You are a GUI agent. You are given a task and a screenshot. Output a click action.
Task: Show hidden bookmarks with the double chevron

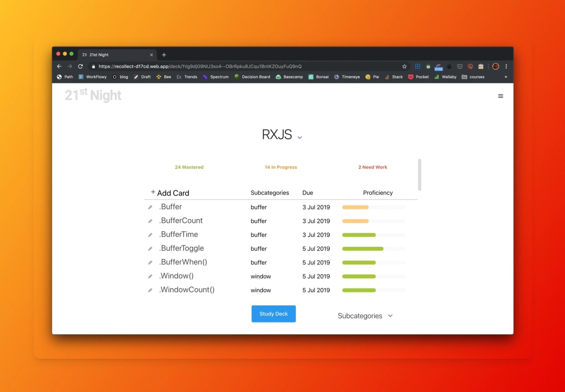[x=506, y=77]
